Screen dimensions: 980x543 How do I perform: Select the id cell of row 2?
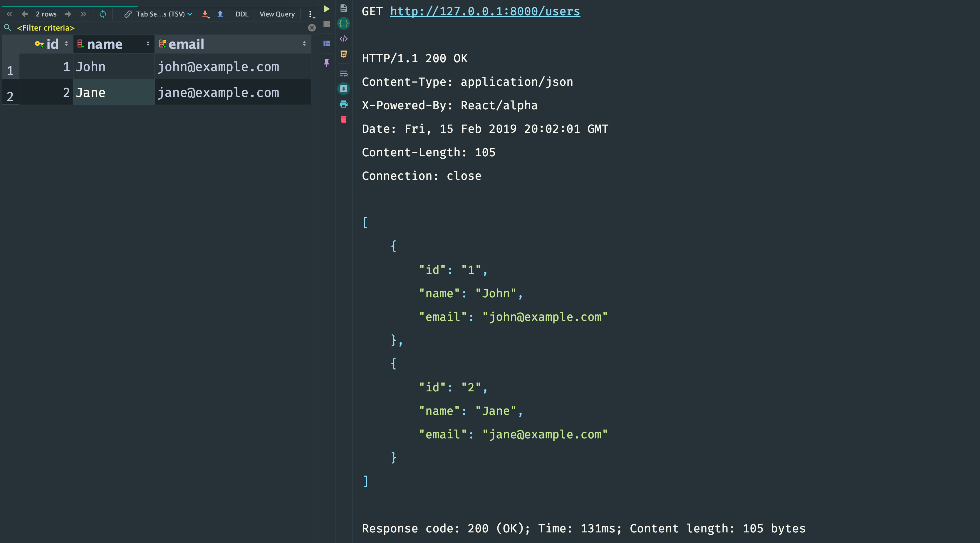(x=46, y=93)
